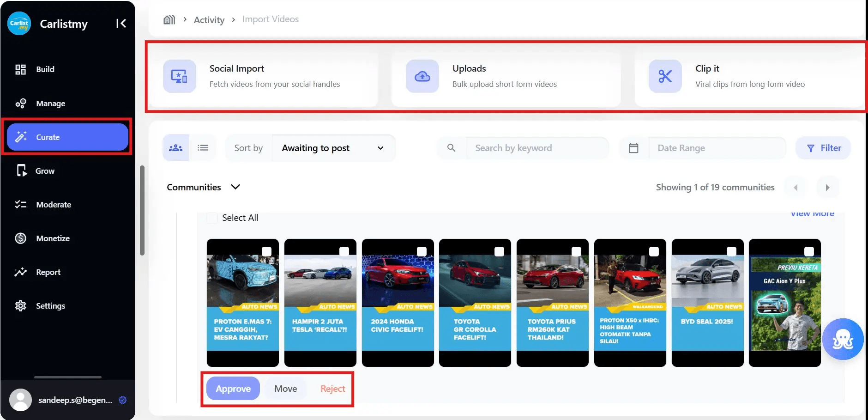This screenshot has height=420, width=868.
Task: Click the Import Videos breadcrumb
Action: pyautogui.click(x=271, y=19)
